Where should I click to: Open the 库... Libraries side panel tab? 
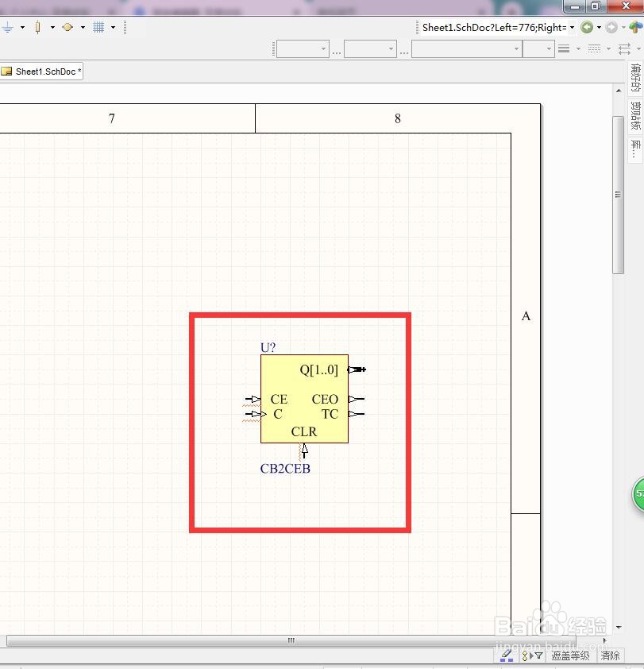pos(636,149)
